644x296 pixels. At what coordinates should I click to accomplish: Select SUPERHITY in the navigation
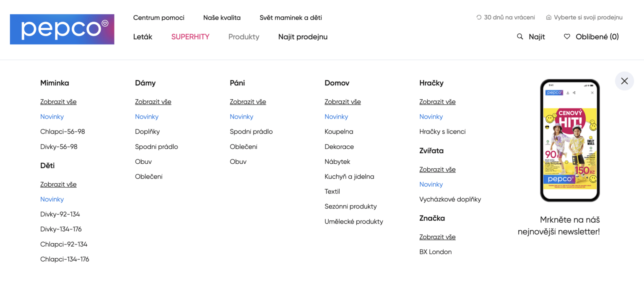[x=190, y=37]
